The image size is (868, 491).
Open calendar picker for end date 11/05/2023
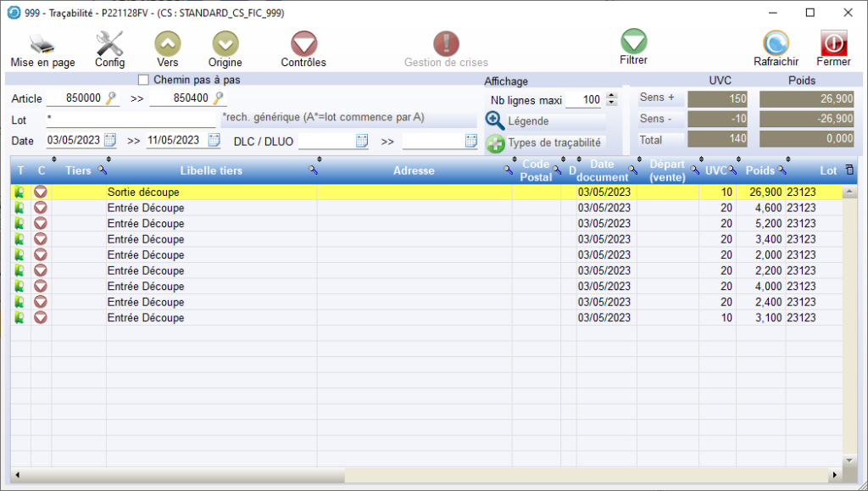(214, 141)
